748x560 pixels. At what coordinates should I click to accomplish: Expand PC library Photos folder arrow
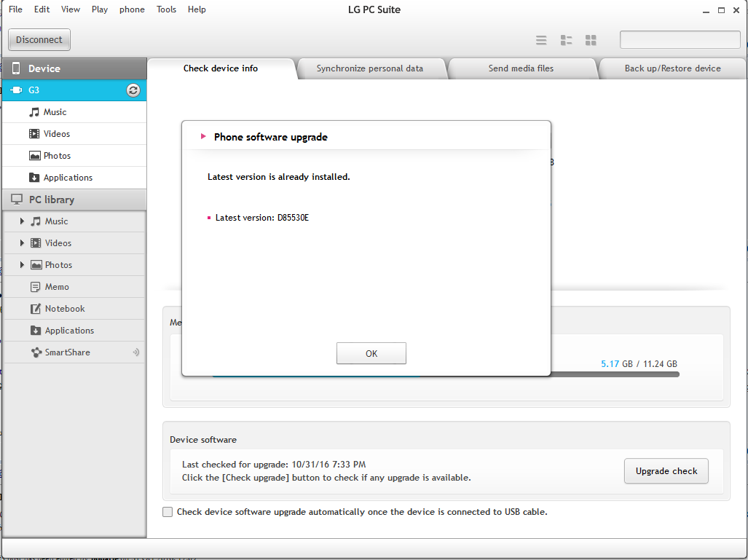click(21, 265)
